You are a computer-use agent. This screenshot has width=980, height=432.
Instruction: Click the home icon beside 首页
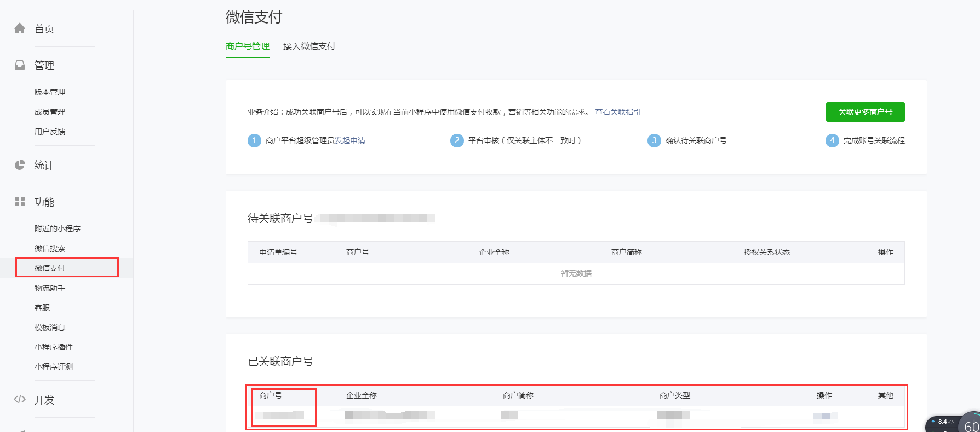(20, 29)
